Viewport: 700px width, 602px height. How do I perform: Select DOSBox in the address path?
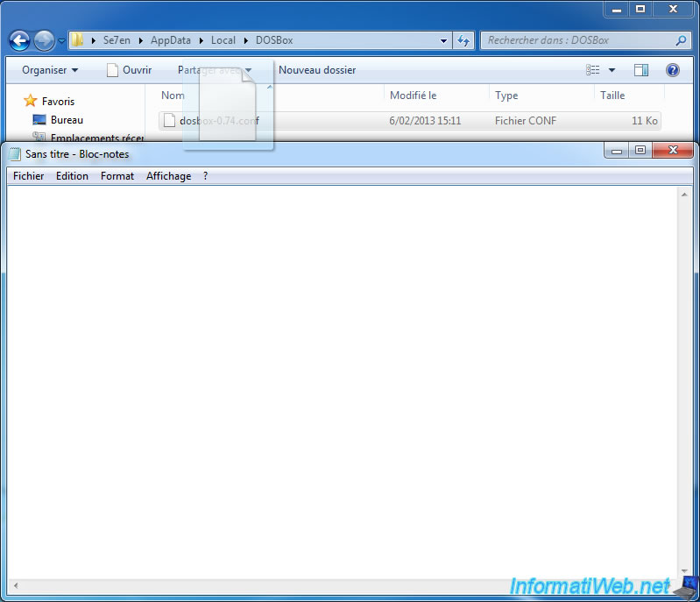274,40
